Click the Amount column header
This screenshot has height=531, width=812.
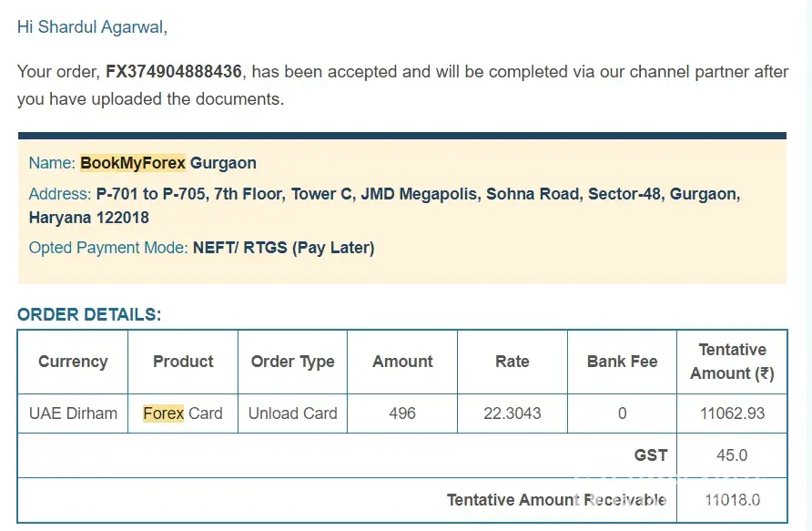click(402, 362)
